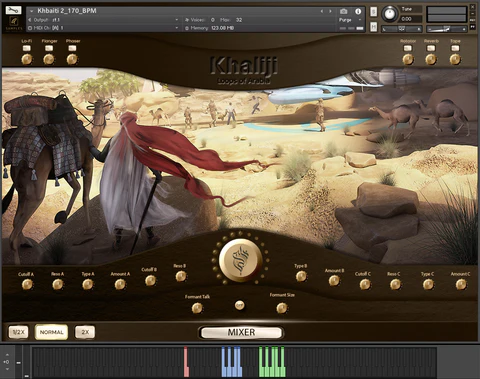The image size is (480, 379).
Task: Toggle the Phaser effect switch
Action: 72,48
